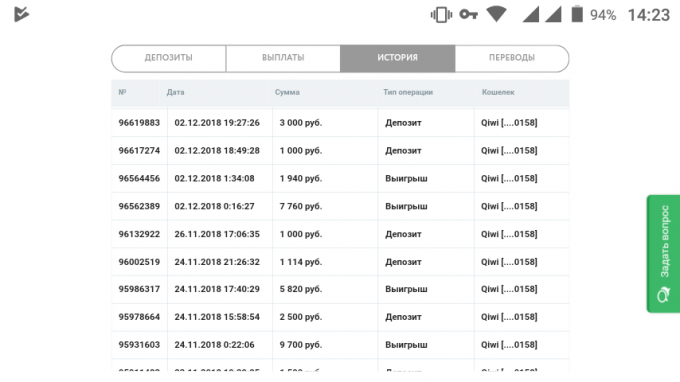Tap the chat icon on green button

[663, 295]
